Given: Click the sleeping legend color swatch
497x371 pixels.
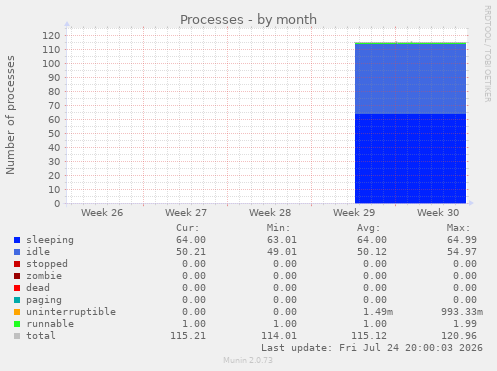Looking at the screenshot, I should click(x=17, y=240).
